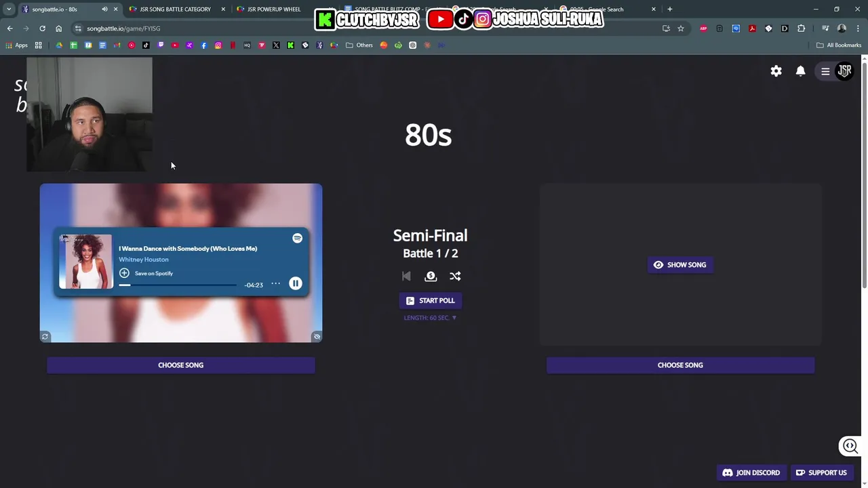Open the TikTok bookmark
868x488 pixels.
tap(146, 45)
